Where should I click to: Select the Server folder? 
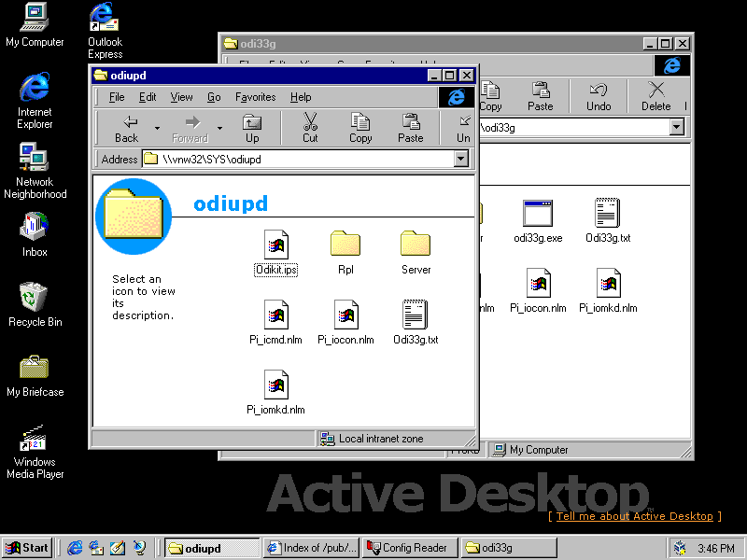pos(416,252)
